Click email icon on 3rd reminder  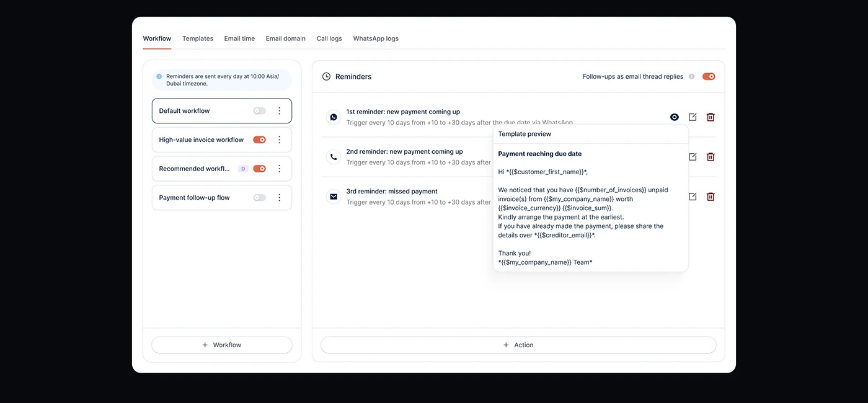[334, 197]
